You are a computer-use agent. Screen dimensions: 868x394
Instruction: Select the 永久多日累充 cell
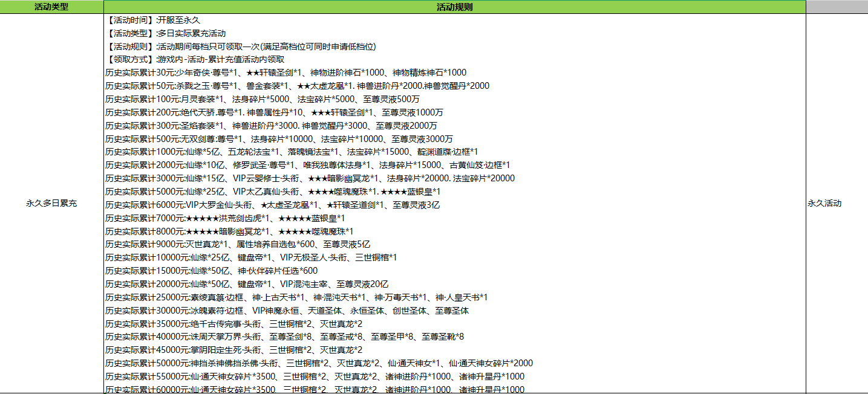click(51, 204)
